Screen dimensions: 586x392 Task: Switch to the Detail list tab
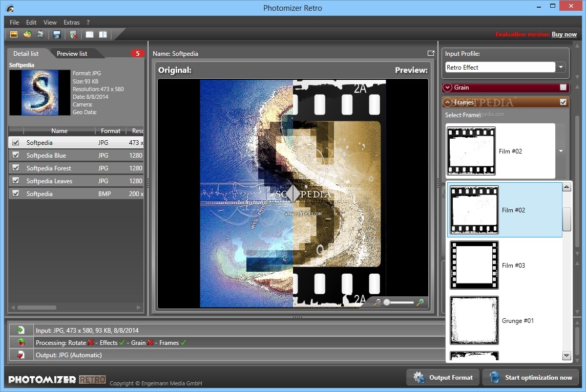pos(26,53)
